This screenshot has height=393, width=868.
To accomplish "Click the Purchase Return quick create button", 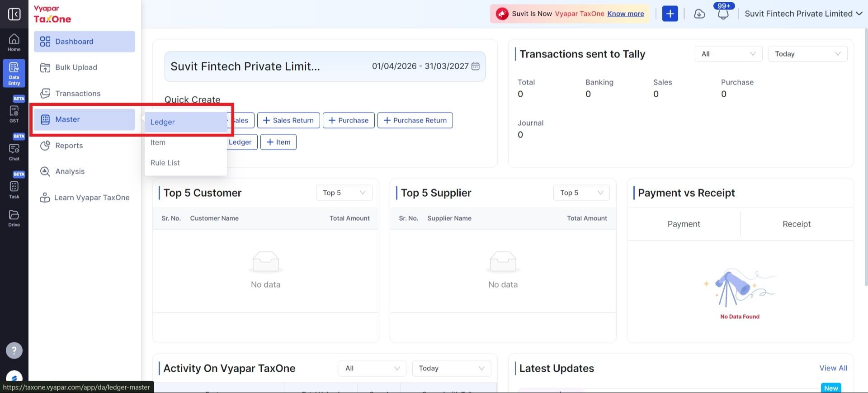I will pos(415,120).
